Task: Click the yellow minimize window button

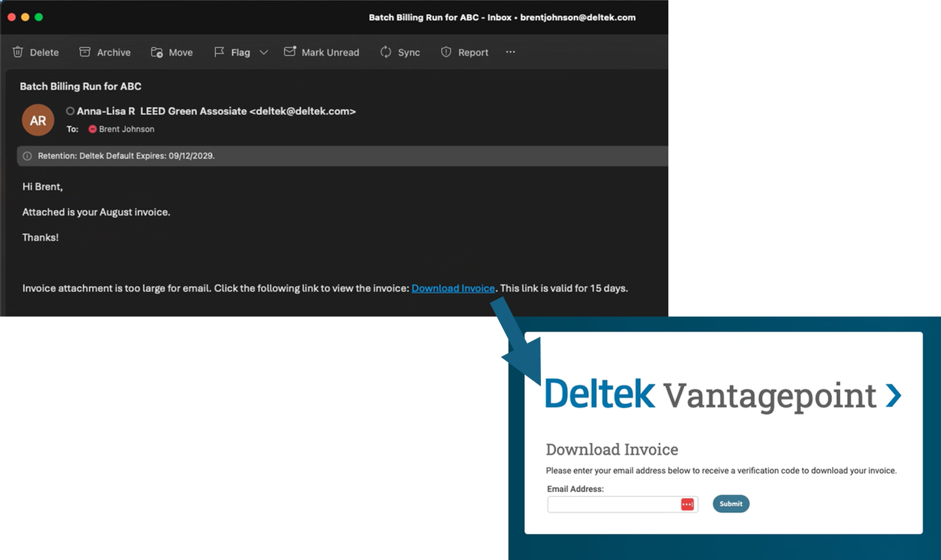Action: coord(25,17)
